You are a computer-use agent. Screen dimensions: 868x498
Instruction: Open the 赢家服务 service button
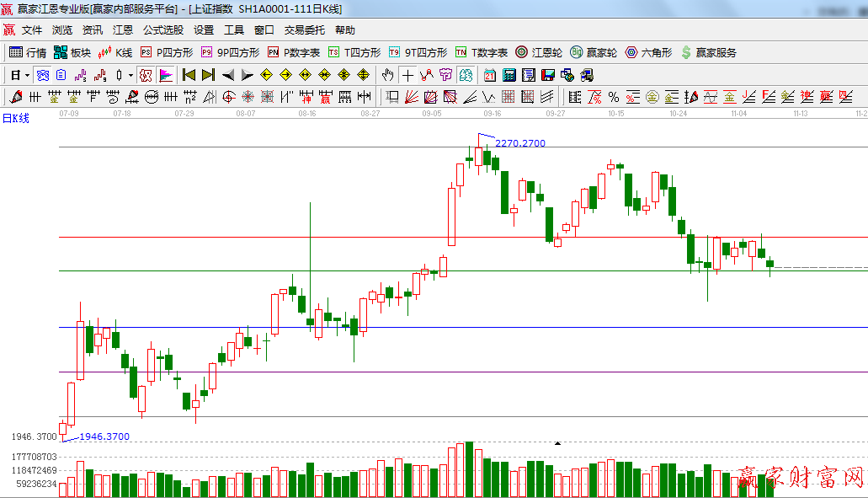[708, 52]
